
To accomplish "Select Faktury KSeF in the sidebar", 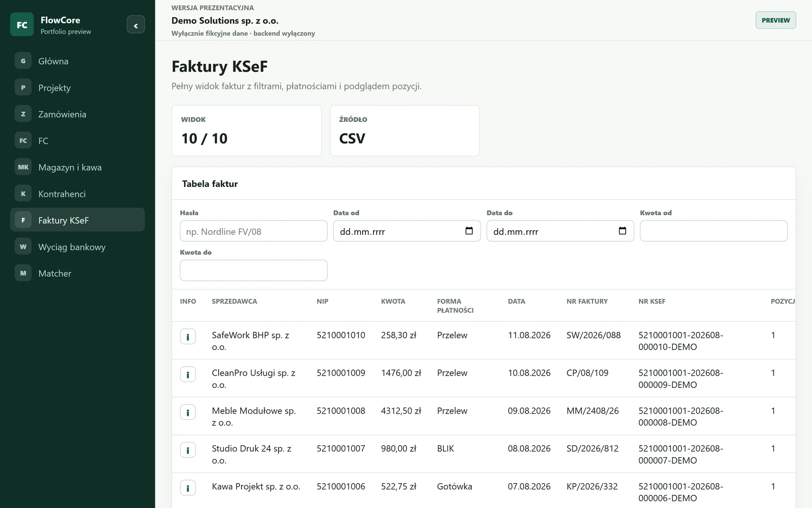I will click(x=78, y=220).
